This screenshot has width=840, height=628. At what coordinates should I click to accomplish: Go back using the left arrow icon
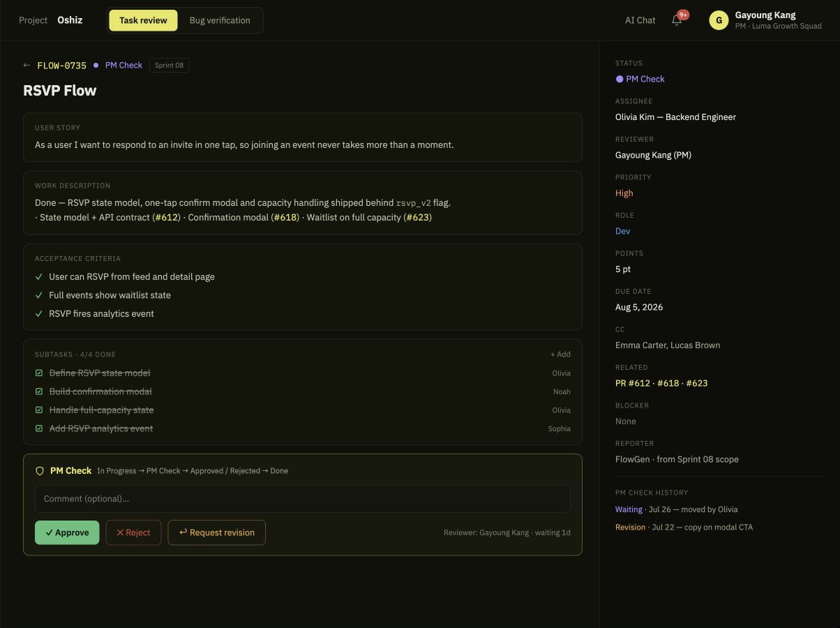[x=27, y=66]
